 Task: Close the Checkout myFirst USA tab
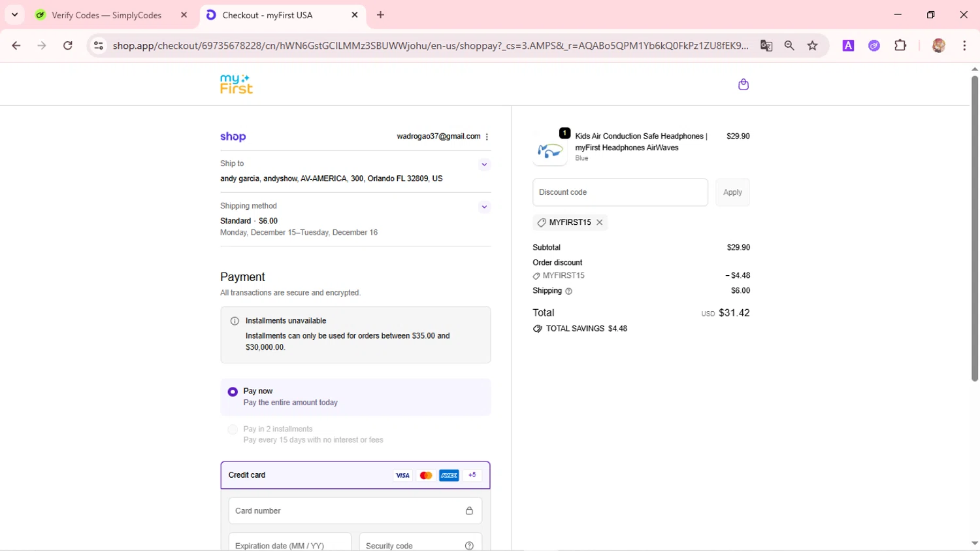pyautogui.click(x=355, y=15)
